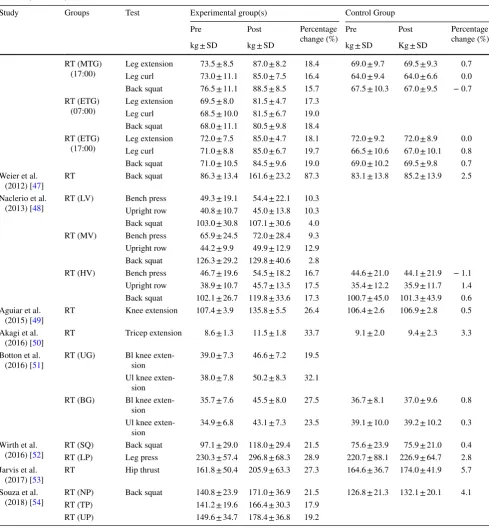
Task: Click the 'Experimental group(s)' column header
Action: (x=228, y=13)
